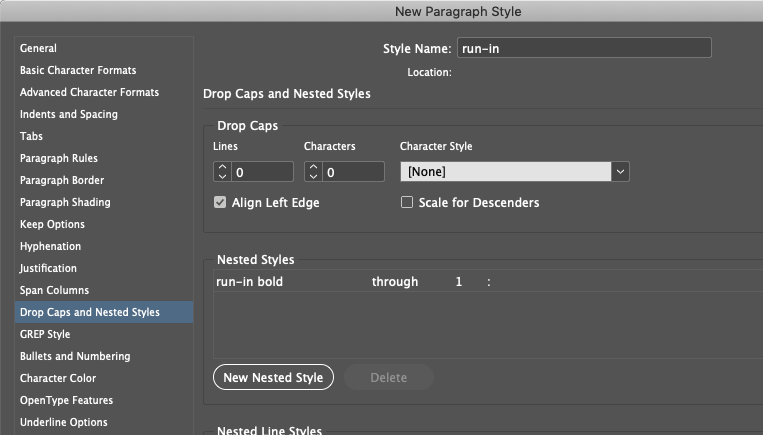
Task: Open the Character Color section
Action: (x=58, y=378)
